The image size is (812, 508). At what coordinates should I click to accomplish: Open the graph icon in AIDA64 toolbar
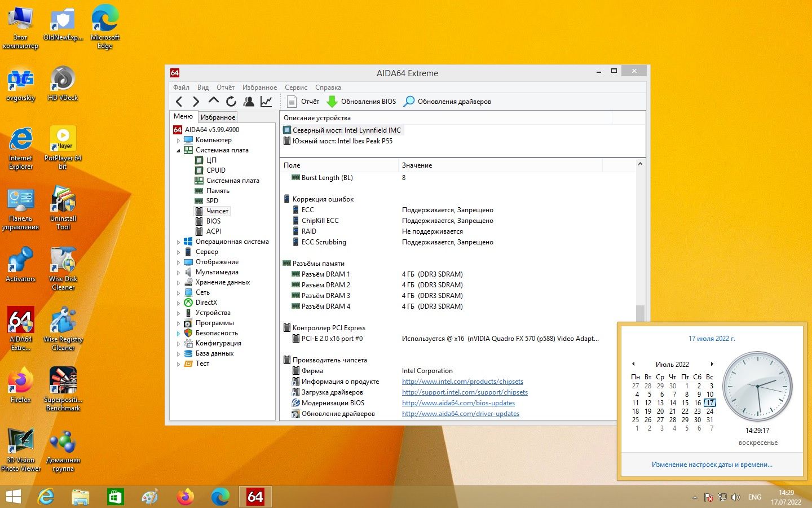click(x=266, y=102)
